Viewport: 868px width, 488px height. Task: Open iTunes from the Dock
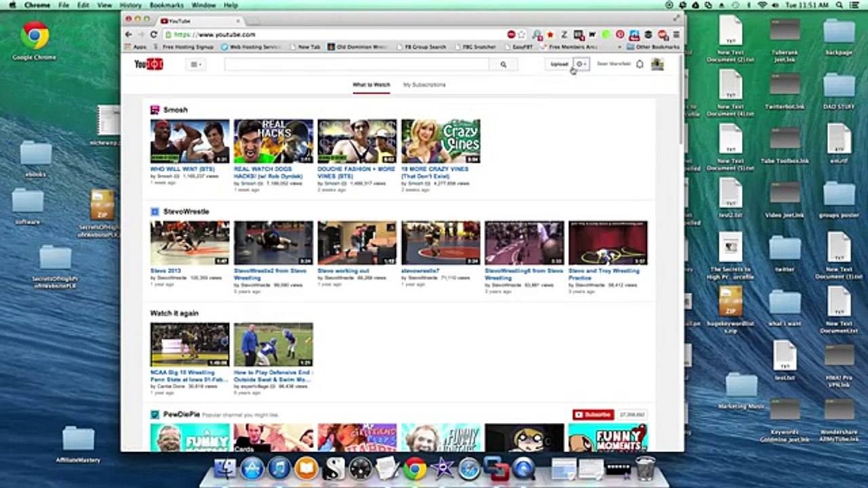(x=279, y=468)
